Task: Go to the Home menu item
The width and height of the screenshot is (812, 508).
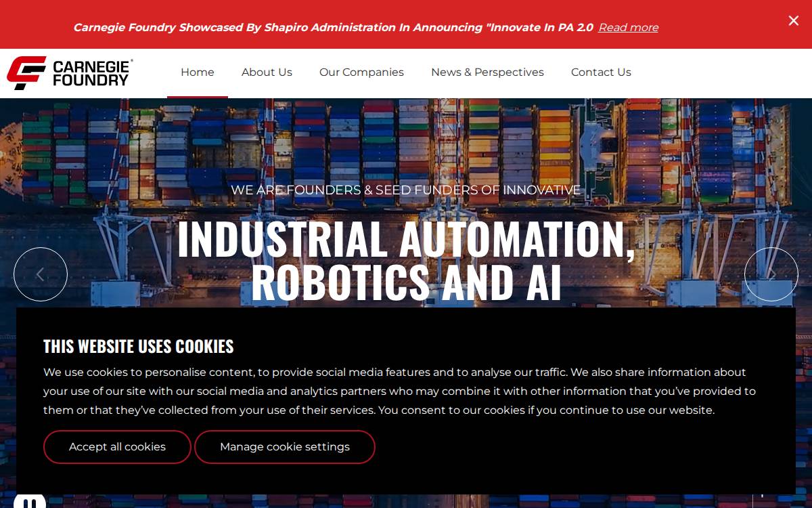Action: click(198, 72)
